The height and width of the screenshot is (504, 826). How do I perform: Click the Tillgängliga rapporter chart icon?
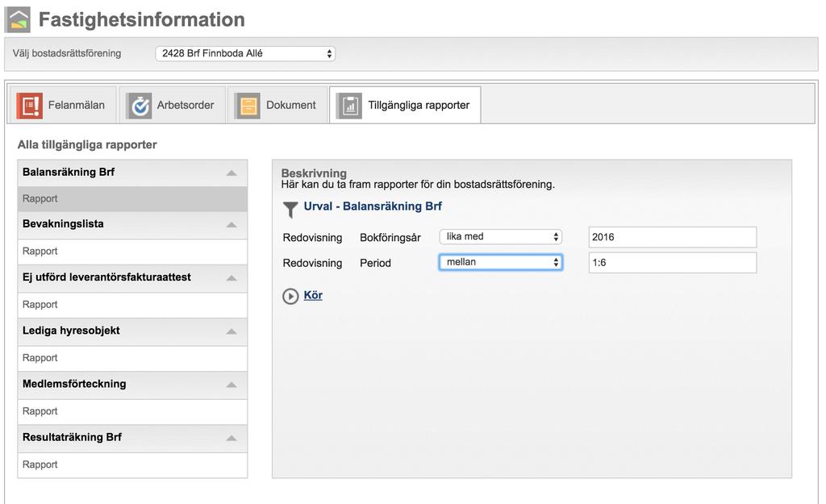coord(349,106)
